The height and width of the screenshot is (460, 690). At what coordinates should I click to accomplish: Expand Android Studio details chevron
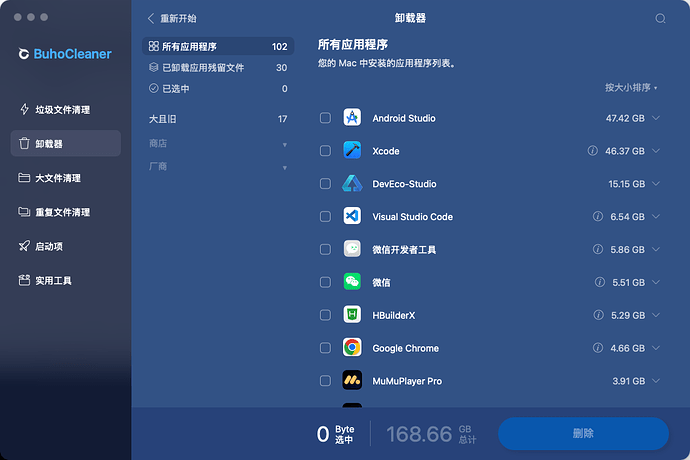[656, 118]
